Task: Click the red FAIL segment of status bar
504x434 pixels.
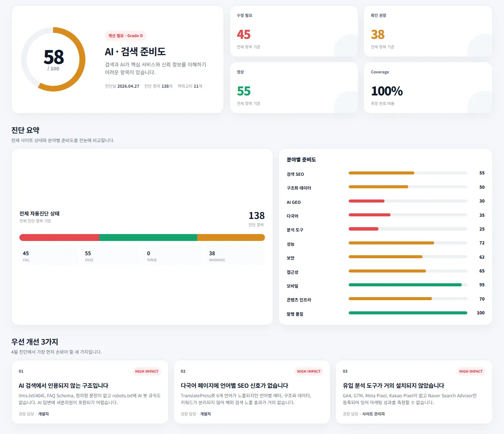Action: 59,238
